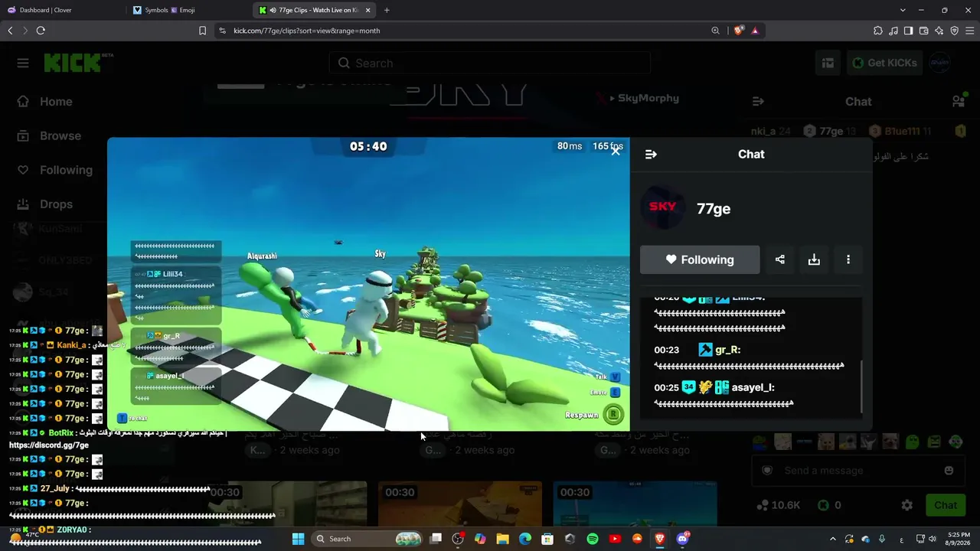The height and width of the screenshot is (551, 980).
Task: Jump to the 00:25 chat timestamp
Action: (667, 387)
